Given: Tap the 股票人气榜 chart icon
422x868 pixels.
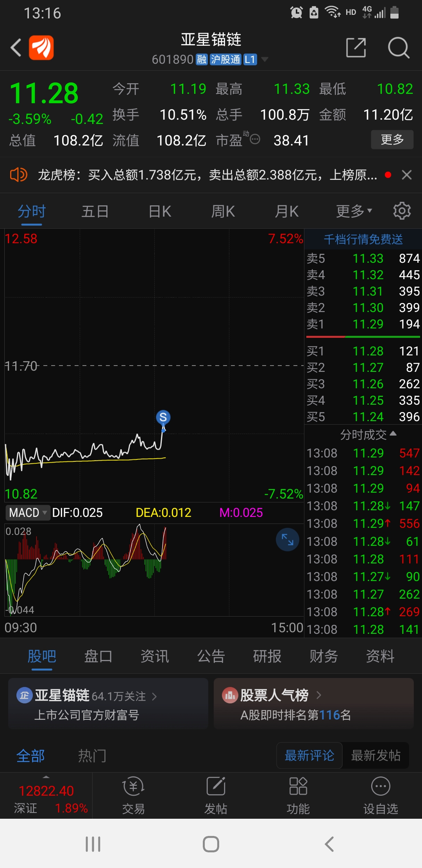Looking at the screenshot, I should [x=230, y=695].
